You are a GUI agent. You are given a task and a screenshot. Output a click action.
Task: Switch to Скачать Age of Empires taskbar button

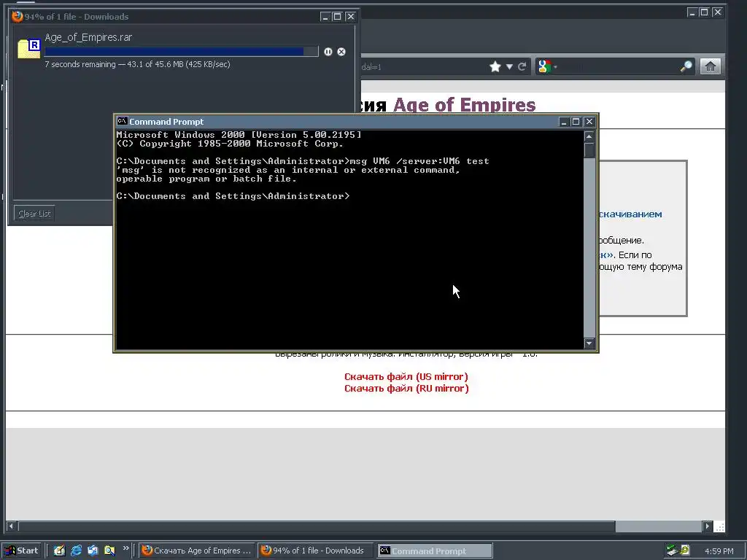(x=197, y=551)
